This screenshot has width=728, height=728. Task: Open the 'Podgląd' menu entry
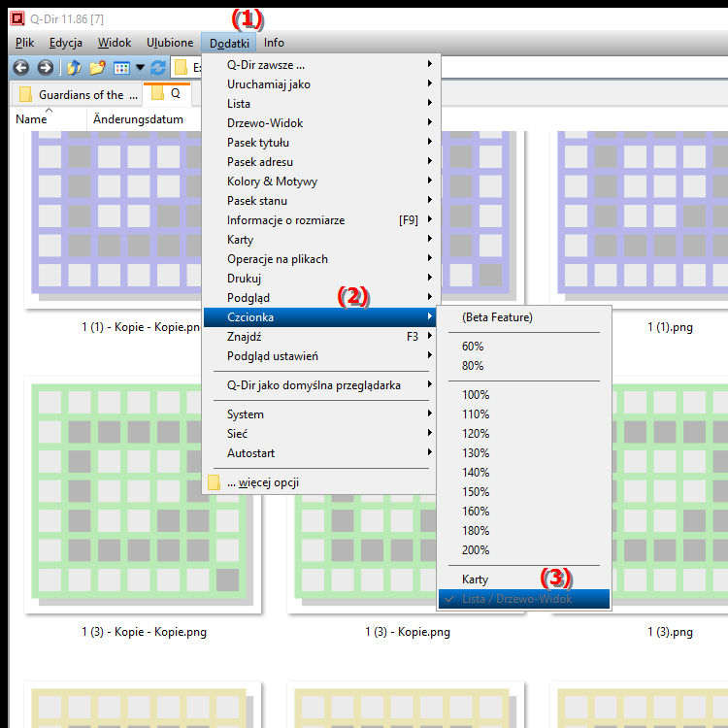321,298
